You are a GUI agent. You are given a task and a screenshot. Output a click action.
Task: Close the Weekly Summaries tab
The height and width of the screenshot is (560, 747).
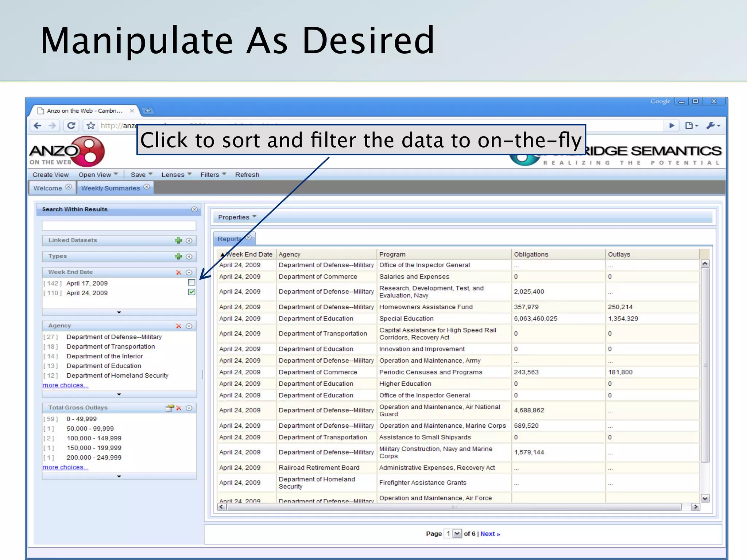coord(147,187)
